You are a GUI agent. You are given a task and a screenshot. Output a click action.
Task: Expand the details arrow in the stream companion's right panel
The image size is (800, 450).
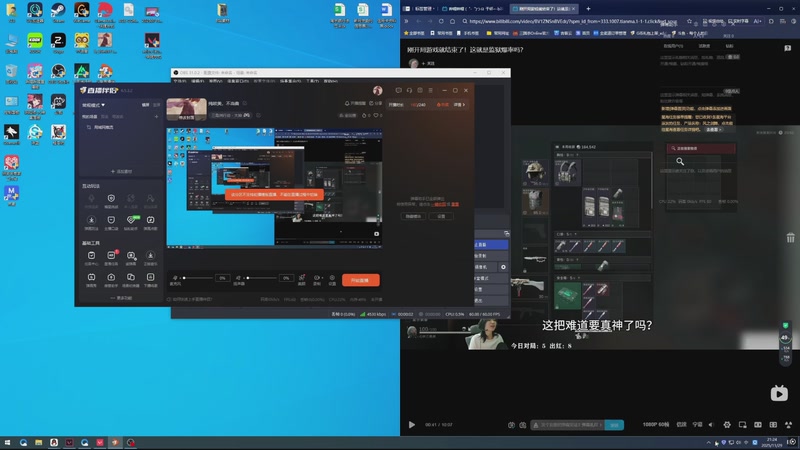[460, 105]
